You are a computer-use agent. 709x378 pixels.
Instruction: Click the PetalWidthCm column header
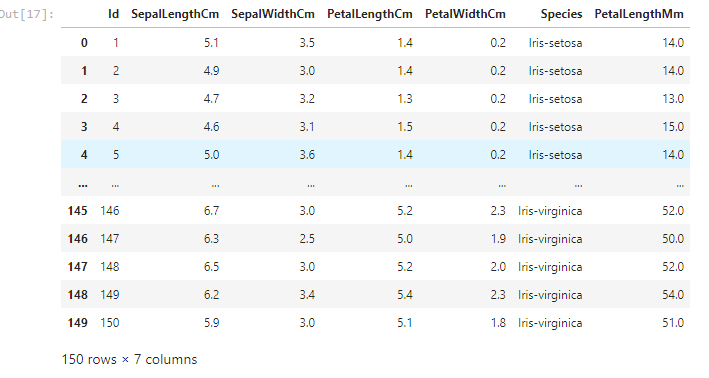tap(465, 14)
